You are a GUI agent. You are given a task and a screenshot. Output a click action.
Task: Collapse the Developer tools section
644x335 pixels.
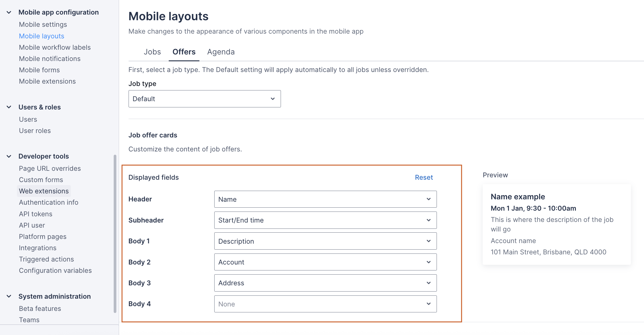(x=9, y=156)
